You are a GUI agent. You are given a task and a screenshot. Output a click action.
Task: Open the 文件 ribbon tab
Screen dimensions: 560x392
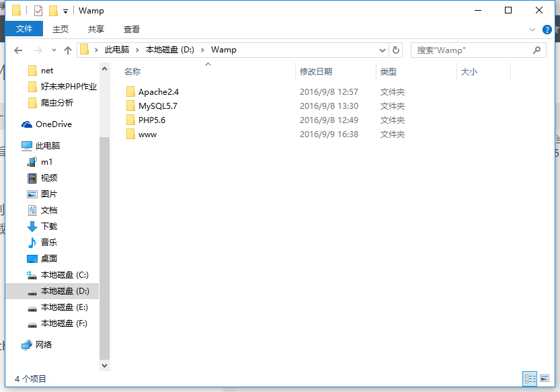tap(24, 29)
